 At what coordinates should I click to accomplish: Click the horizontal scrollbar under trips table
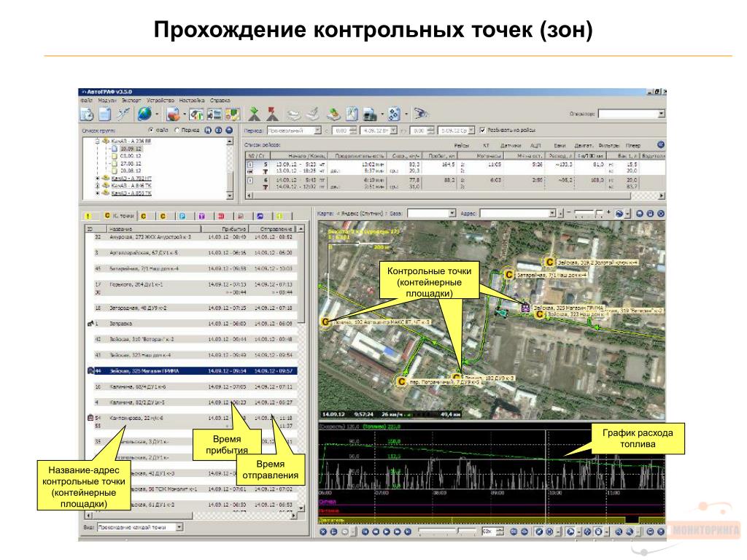pyautogui.click(x=455, y=195)
